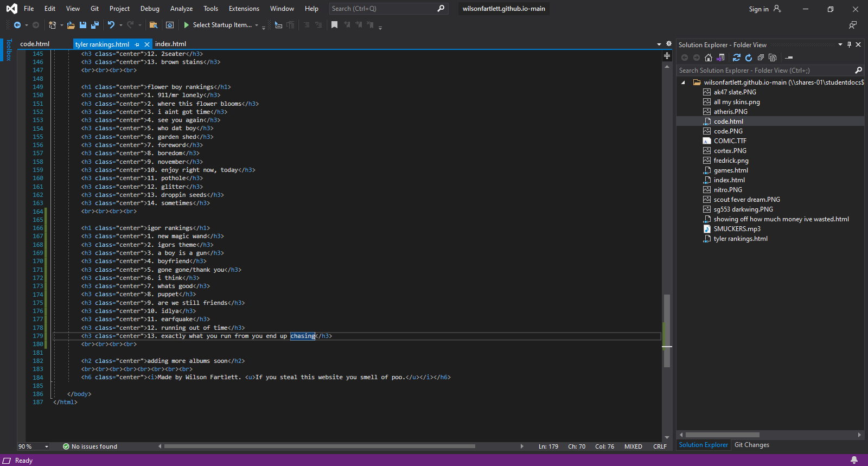The height and width of the screenshot is (466, 868).
Task: Open the editor settings gear icon
Action: (x=669, y=44)
